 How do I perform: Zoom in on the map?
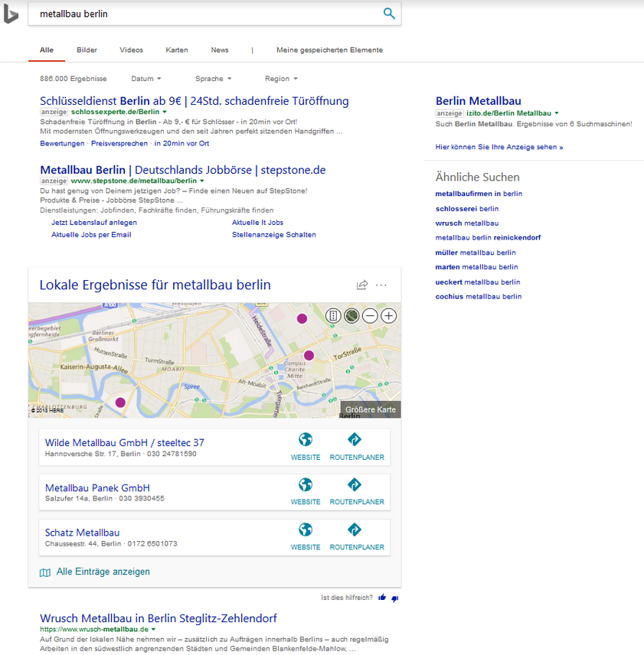point(389,316)
